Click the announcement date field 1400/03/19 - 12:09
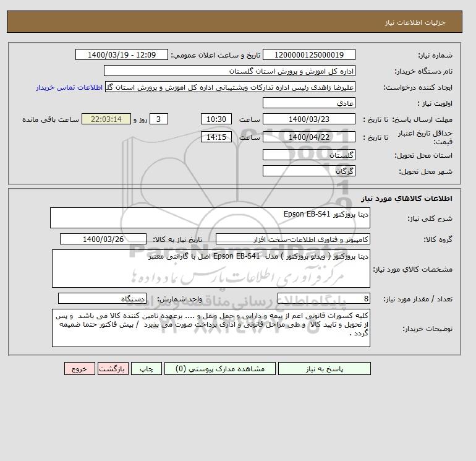 121,54
